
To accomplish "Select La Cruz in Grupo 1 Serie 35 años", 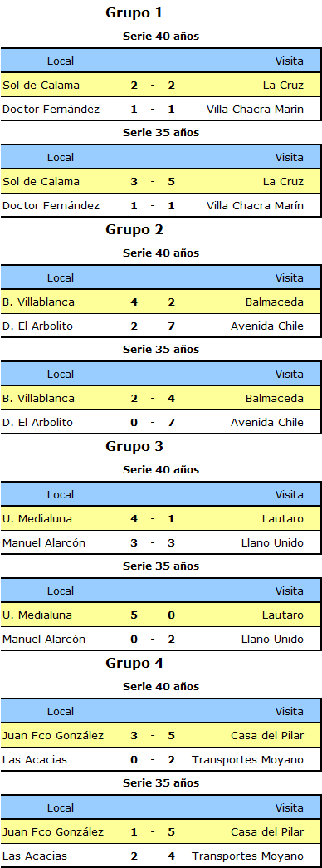I will pos(283,182).
